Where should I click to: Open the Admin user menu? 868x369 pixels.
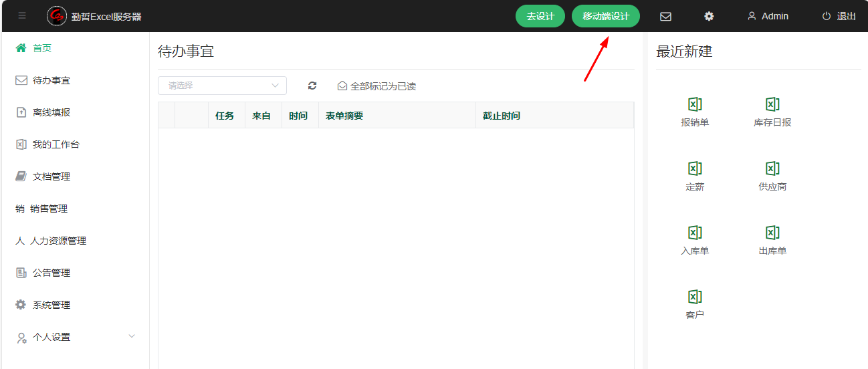tap(768, 16)
